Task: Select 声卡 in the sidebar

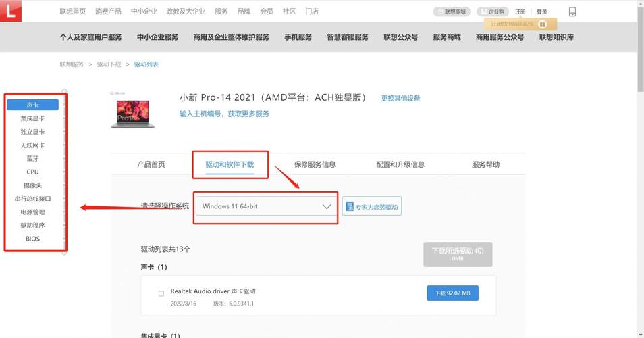Action: (32, 105)
